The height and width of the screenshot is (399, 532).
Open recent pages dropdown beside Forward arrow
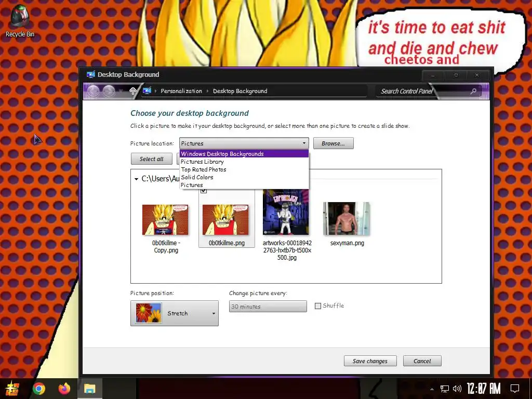coord(121,91)
